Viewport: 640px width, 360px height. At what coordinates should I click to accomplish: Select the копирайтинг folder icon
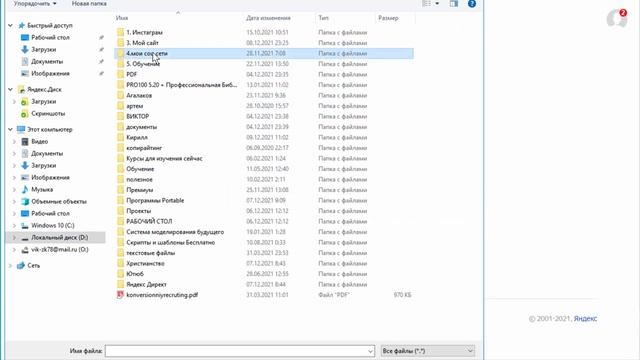tap(120, 148)
